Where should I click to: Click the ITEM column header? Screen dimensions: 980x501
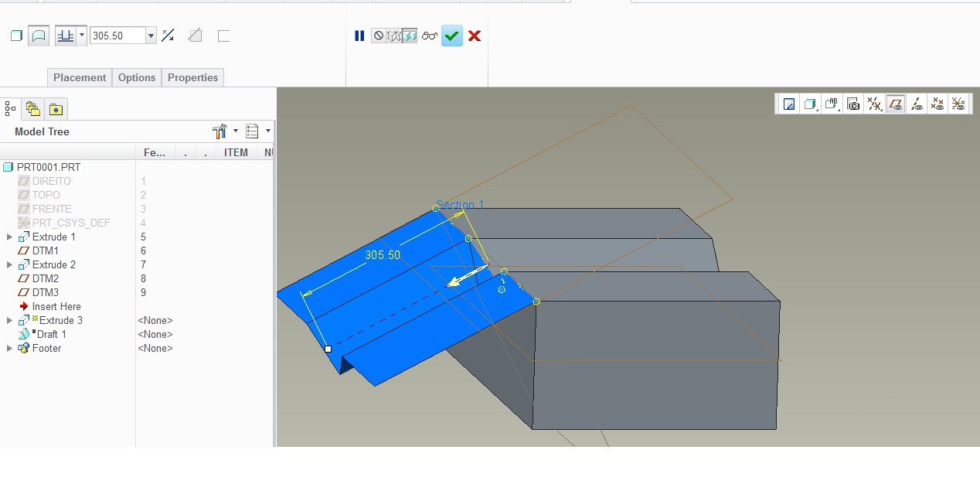[236, 152]
